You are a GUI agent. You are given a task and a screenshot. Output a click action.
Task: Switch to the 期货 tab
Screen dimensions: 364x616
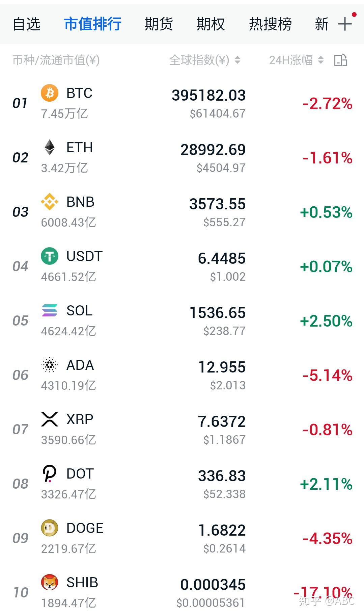click(x=159, y=24)
